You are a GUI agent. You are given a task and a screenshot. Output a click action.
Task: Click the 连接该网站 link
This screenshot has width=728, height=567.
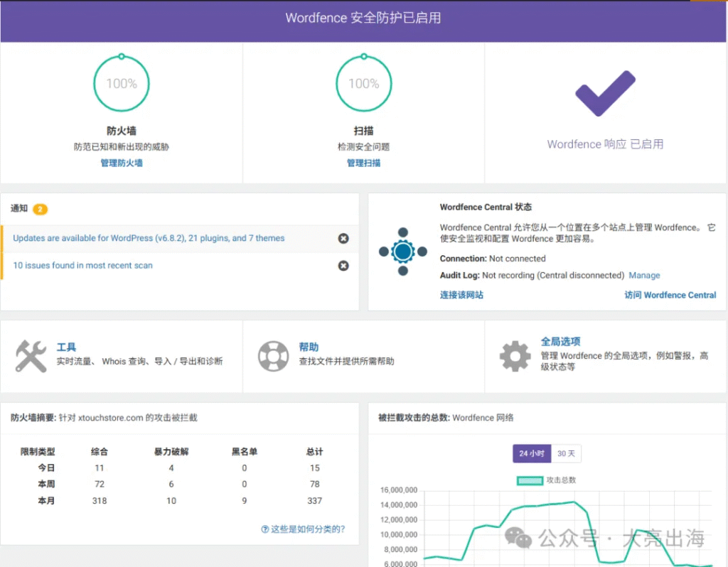(x=461, y=295)
